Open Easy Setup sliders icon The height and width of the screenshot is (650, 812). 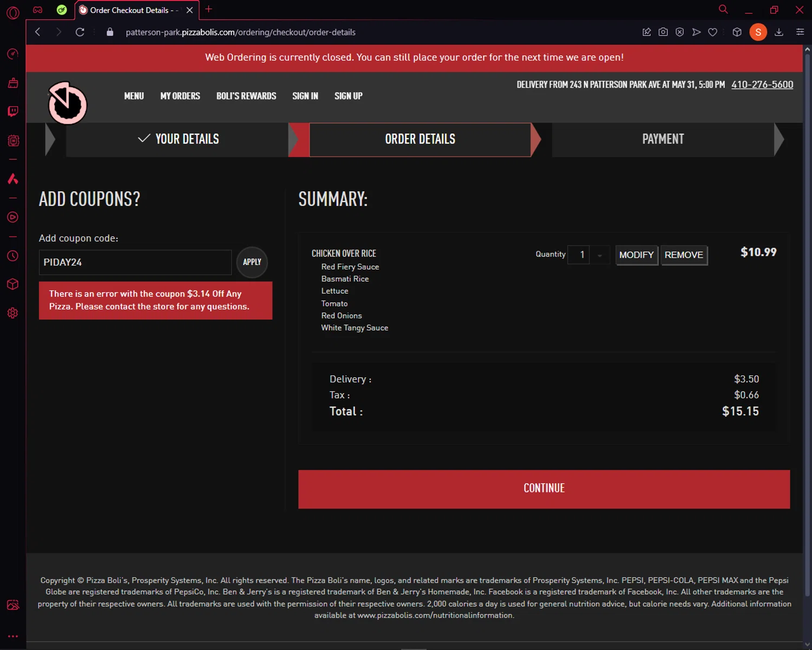point(800,32)
